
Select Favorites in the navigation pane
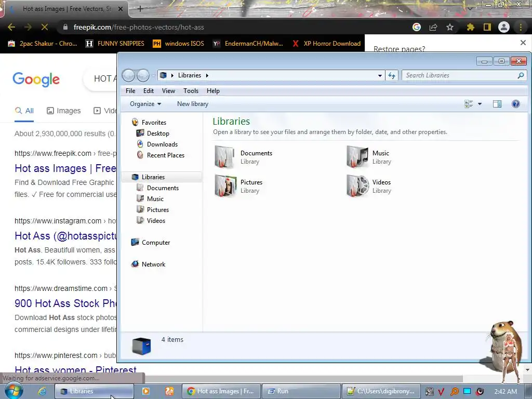tap(154, 122)
